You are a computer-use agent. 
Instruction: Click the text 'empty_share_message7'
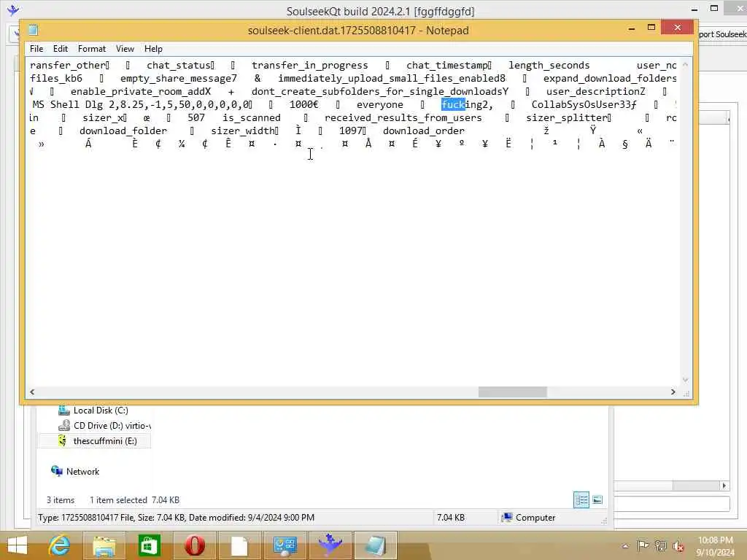178,79
